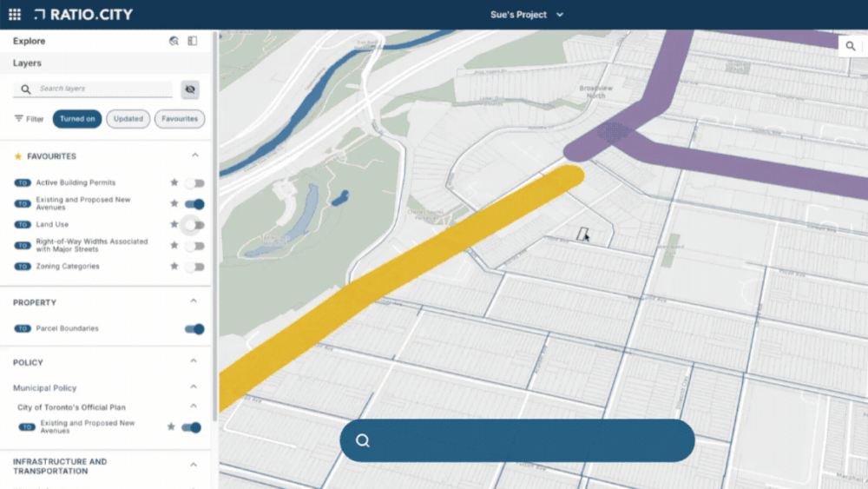
Task: Click the TO badge beside Parcel Boundaries
Action: click(x=23, y=328)
